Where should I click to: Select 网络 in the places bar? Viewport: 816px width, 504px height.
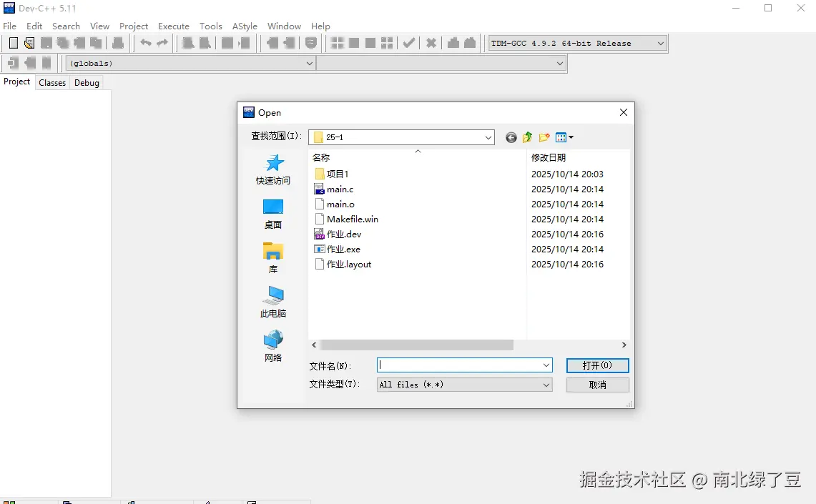273,347
